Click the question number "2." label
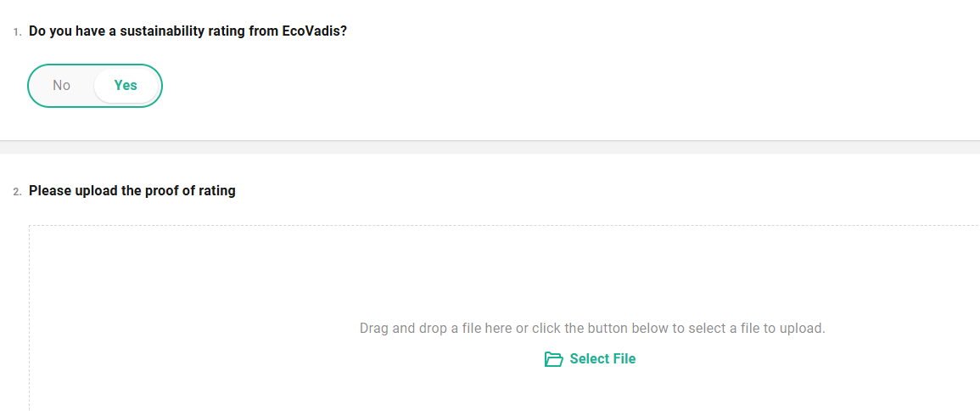 [17, 192]
